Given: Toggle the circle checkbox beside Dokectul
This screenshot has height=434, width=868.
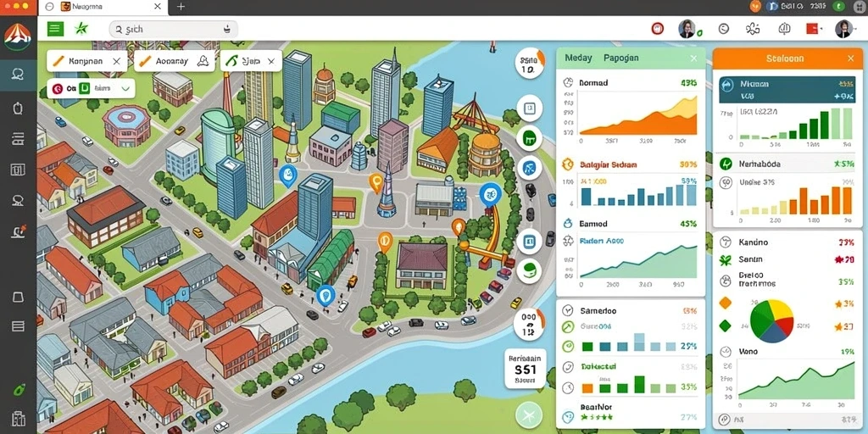Looking at the screenshot, I should point(567,366).
